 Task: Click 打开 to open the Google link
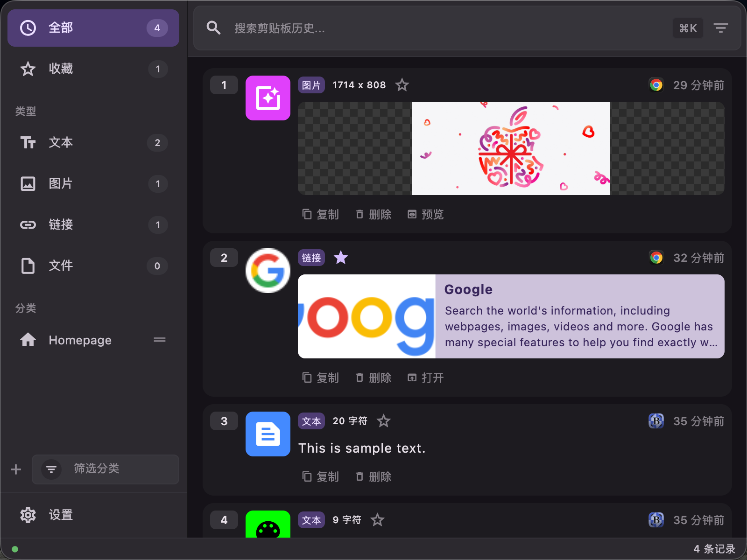(x=426, y=378)
